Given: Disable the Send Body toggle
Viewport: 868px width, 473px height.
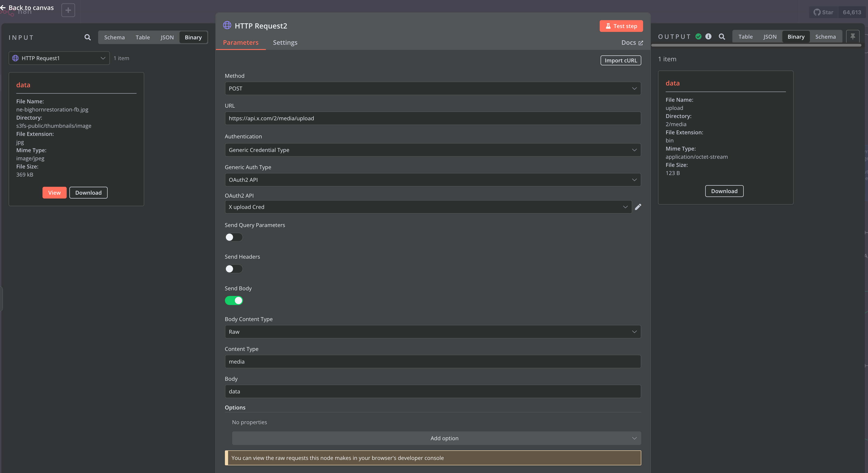Looking at the screenshot, I should tap(234, 301).
